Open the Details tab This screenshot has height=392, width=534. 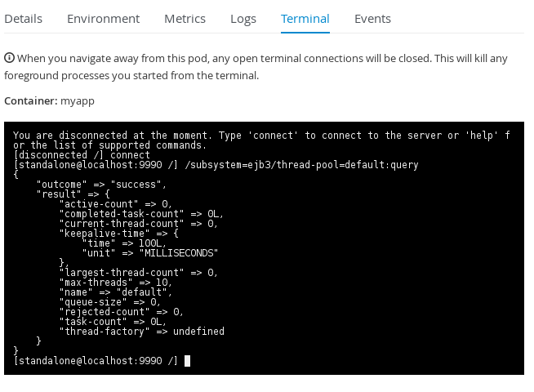pos(23,19)
